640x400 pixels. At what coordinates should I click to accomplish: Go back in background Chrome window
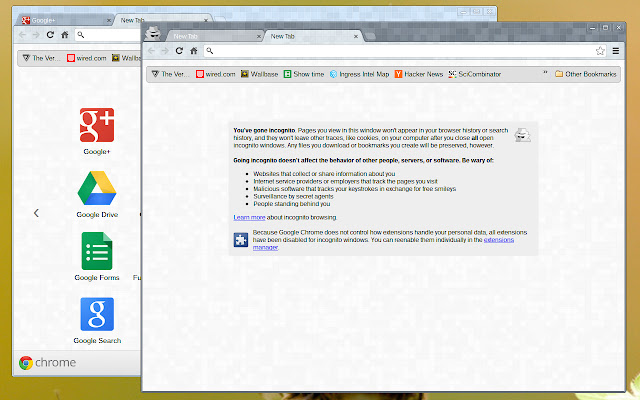click(x=22, y=35)
